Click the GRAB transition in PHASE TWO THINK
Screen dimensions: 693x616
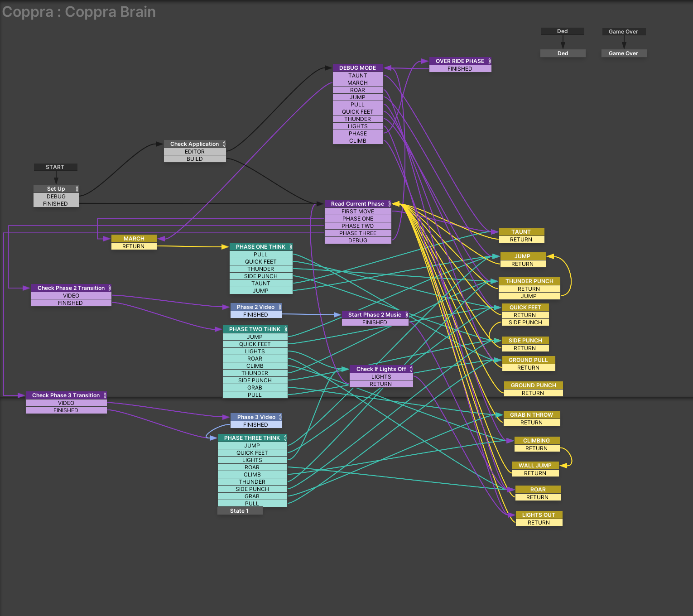[255, 388]
